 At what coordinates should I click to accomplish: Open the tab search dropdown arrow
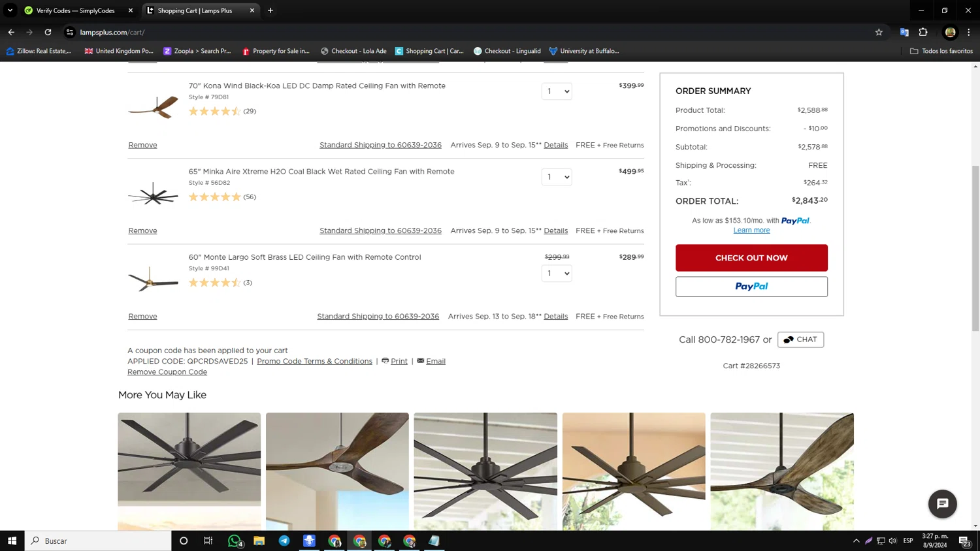(10, 10)
